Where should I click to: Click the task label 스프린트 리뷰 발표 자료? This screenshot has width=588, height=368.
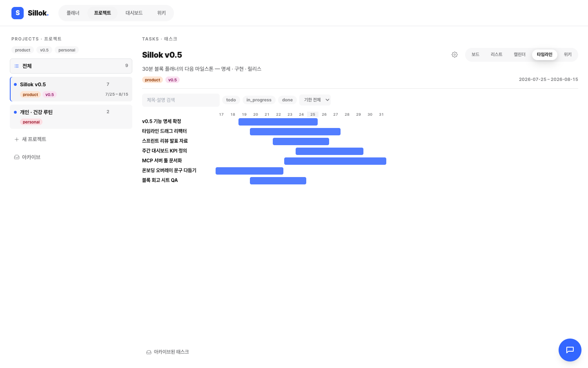point(165,141)
